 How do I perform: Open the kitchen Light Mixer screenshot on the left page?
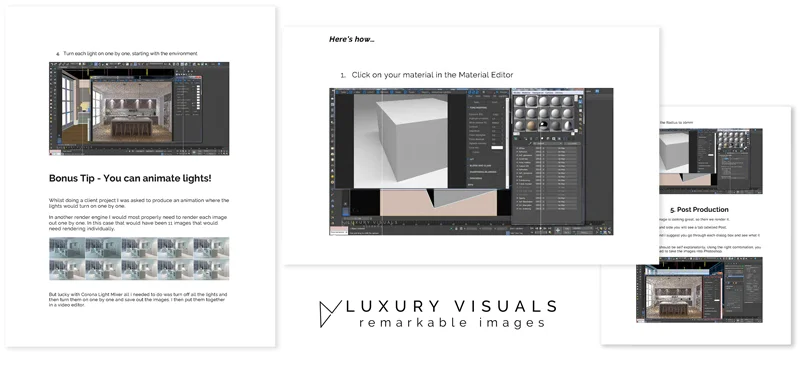[x=139, y=109]
